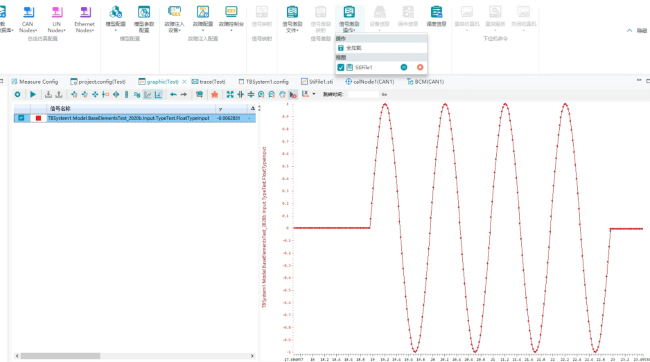Click the jump-time input field
This screenshot has height=362, width=650.
pyautogui.click(x=364, y=95)
